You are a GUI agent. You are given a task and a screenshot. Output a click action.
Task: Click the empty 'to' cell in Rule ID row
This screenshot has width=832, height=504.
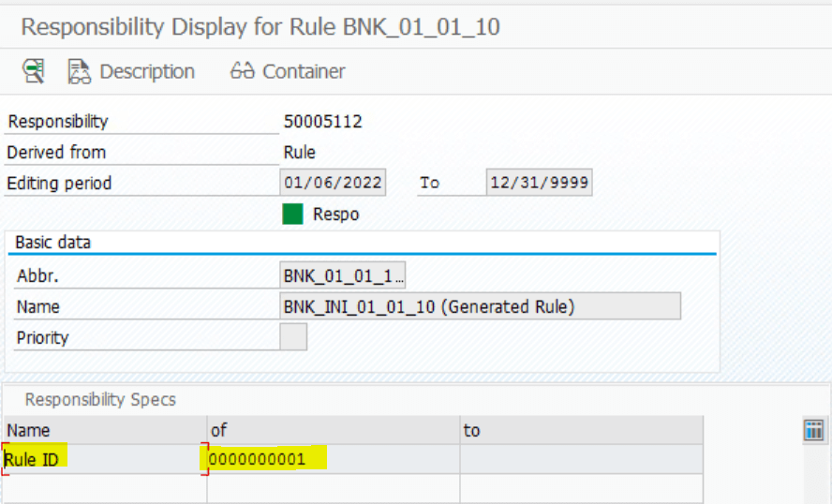pyautogui.click(x=582, y=459)
